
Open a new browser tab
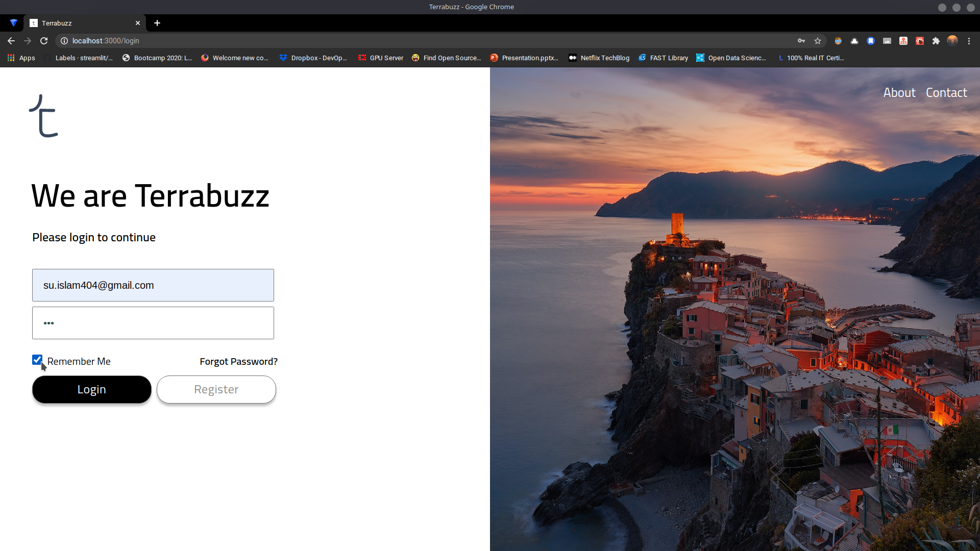pyautogui.click(x=157, y=23)
